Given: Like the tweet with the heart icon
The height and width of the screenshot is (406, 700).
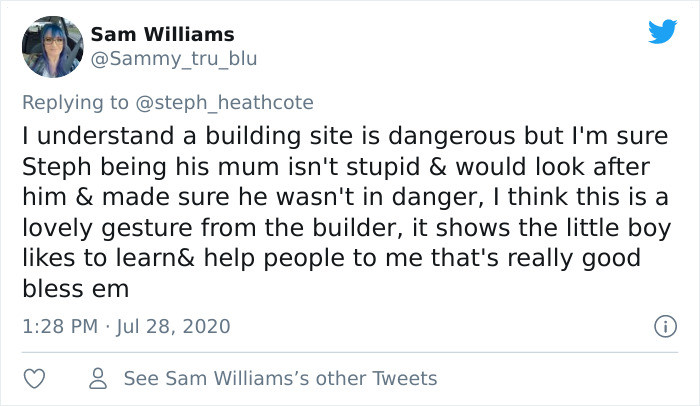Looking at the screenshot, I should tap(35, 378).
